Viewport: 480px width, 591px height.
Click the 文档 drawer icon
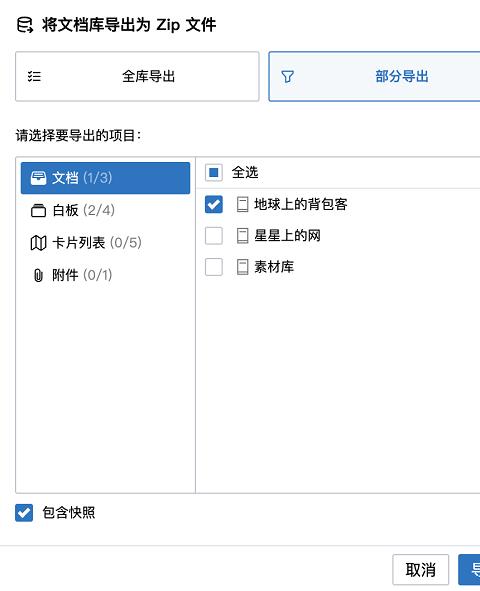pos(38,178)
